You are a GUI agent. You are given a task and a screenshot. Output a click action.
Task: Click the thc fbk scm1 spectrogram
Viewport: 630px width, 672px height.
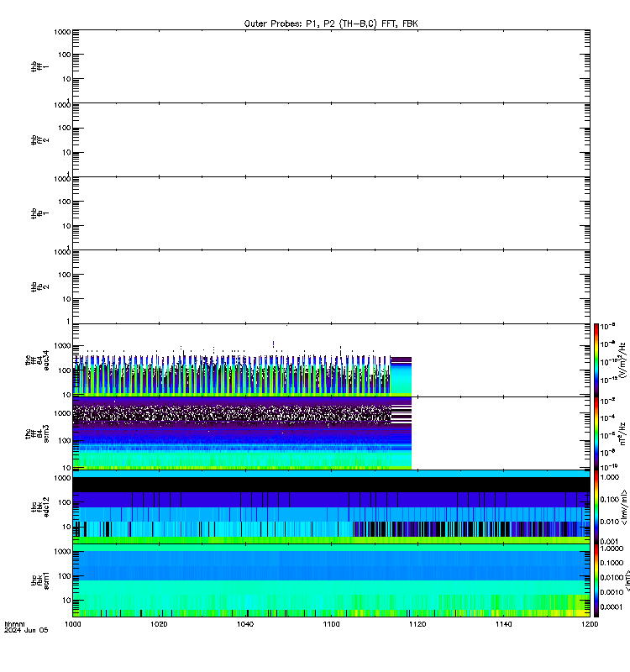pos(331,580)
